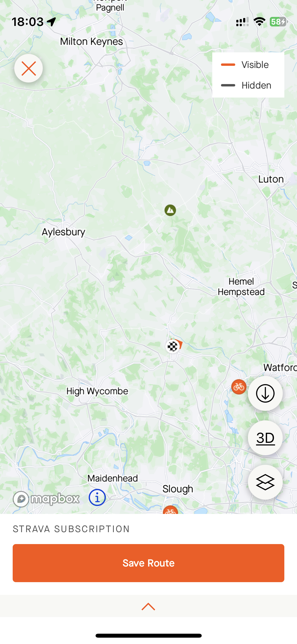Tap the location arrow in status bar
Screen dimensions: 297x644
point(52,22)
